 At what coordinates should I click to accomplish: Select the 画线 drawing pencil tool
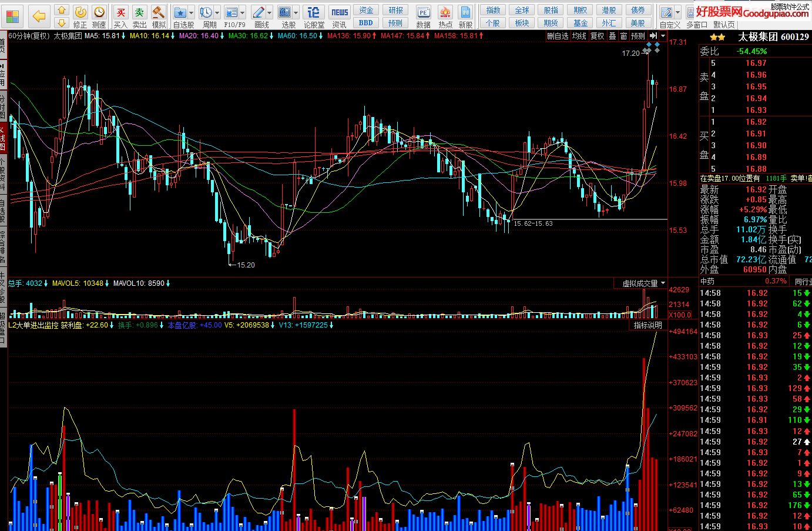pyautogui.click(x=258, y=12)
